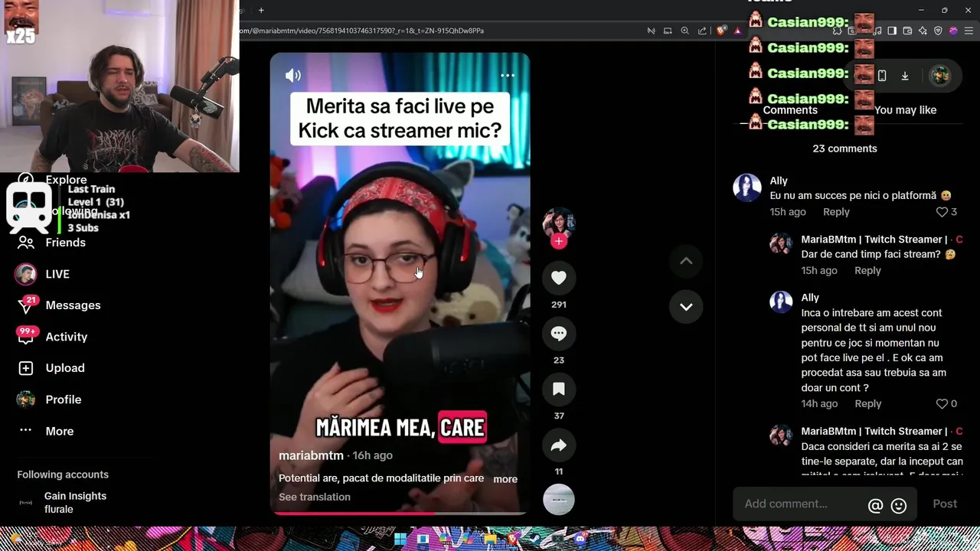Click browser zoom magnifier icon

[x=684, y=31]
